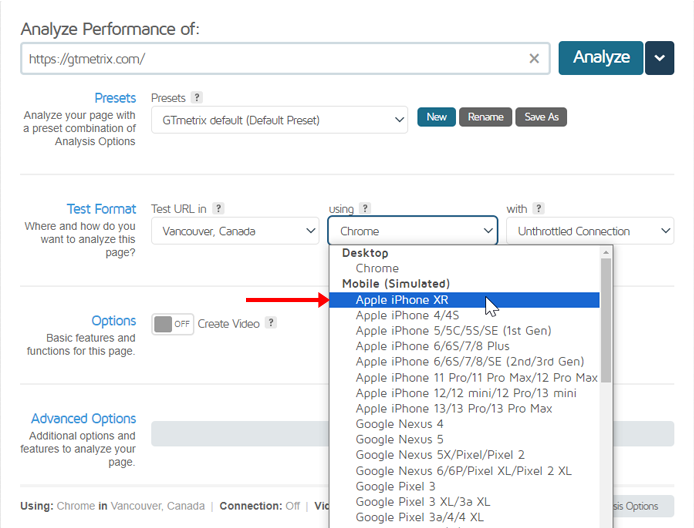Select Google Nexus 6/6P/Pixel XL/Pixel 2 XL
The height and width of the screenshot is (528, 694).
click(465, 471)
